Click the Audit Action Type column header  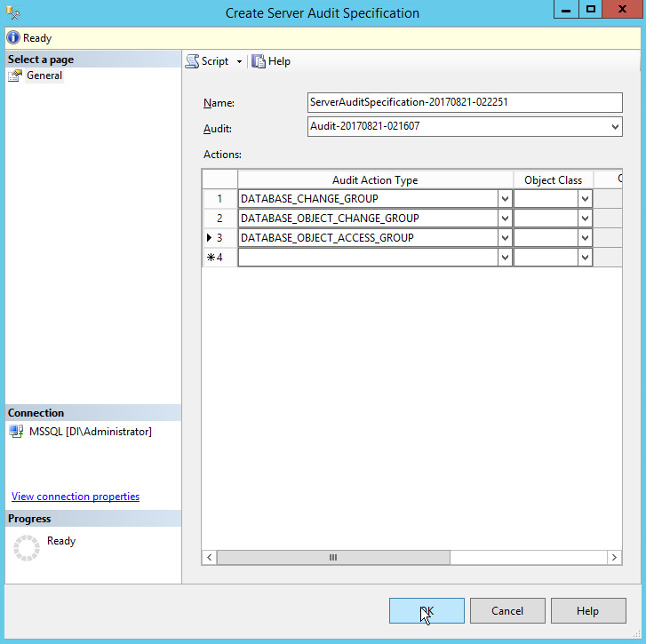[375, 180]
